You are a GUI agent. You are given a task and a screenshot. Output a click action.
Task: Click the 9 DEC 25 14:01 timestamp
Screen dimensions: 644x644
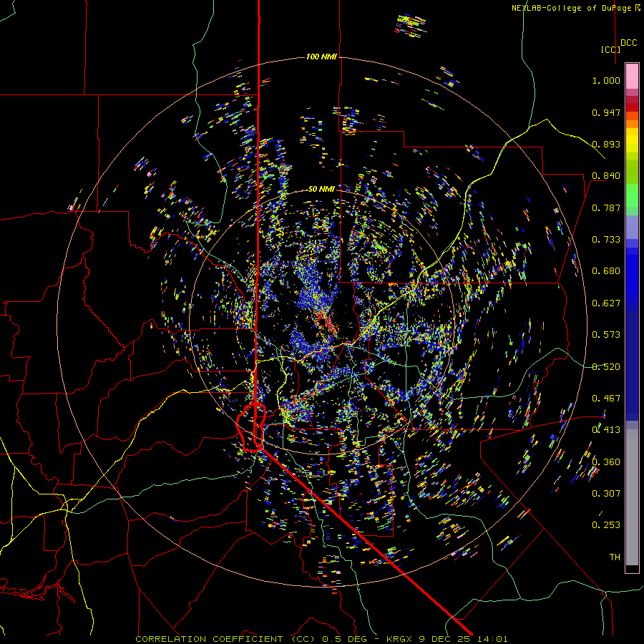point(463,639)
